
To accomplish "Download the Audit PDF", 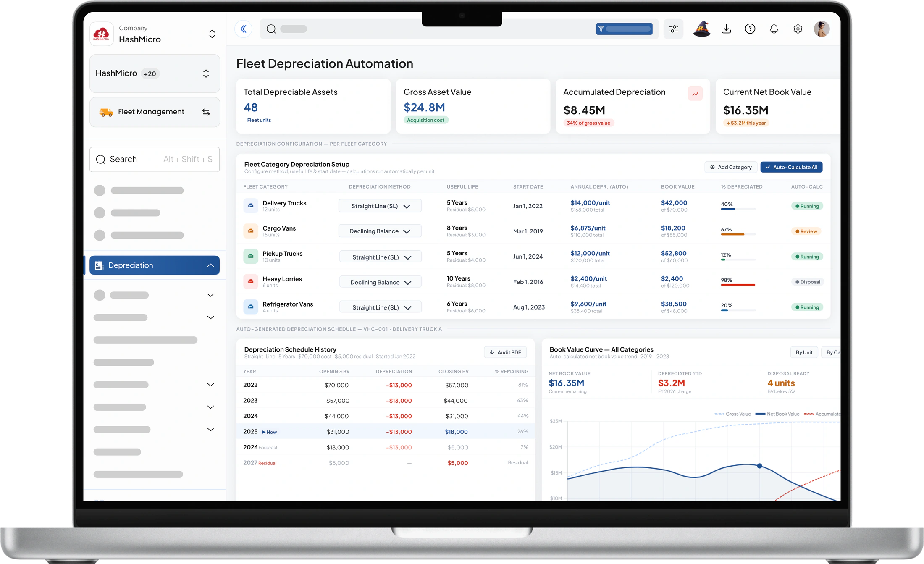I will (505, 352).
